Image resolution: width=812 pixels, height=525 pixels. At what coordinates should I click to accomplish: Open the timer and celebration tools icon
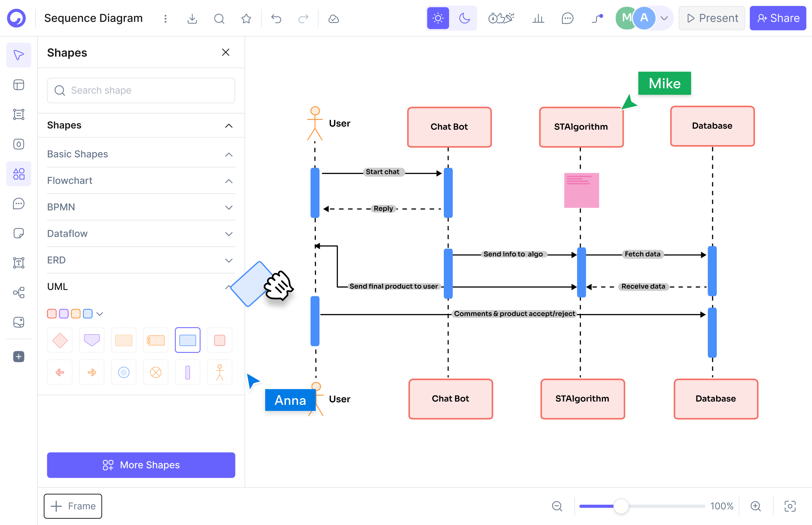[501, 18]
